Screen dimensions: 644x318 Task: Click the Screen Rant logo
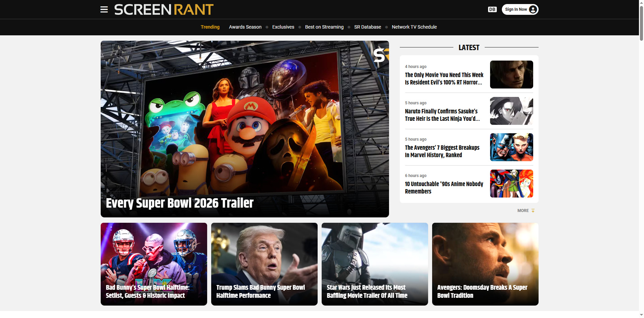164,9
